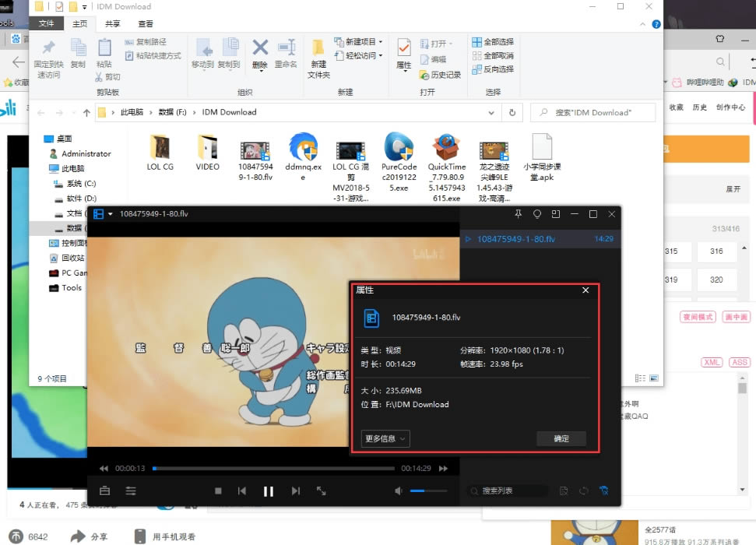Image resolution: width=756 pixels, height=545 pixels.
Task: Adjust the player volume slider
Action: pyautogui.click(x=429, y=491)
